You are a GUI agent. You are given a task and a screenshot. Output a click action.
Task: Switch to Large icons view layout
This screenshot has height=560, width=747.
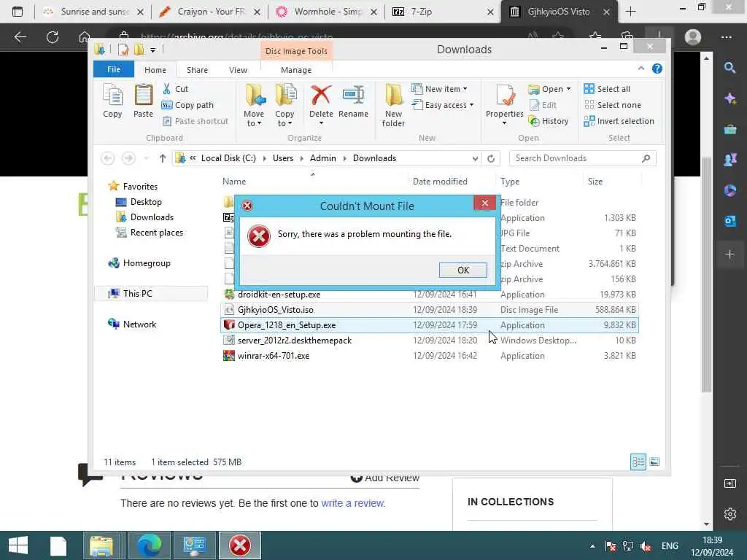pyautogui.click(x=654, y=462)
